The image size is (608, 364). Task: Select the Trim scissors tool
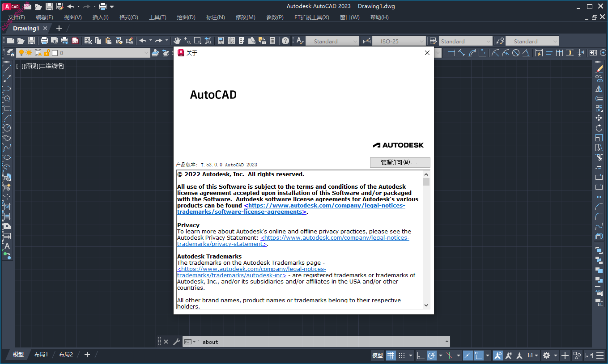pyautogui.click(x=599, y=157)
